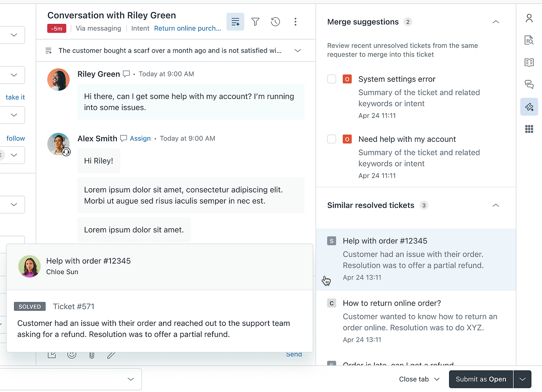Check the Need help with my account checkbox
Viewport: 542px width, 392px height.
[332, 139]
